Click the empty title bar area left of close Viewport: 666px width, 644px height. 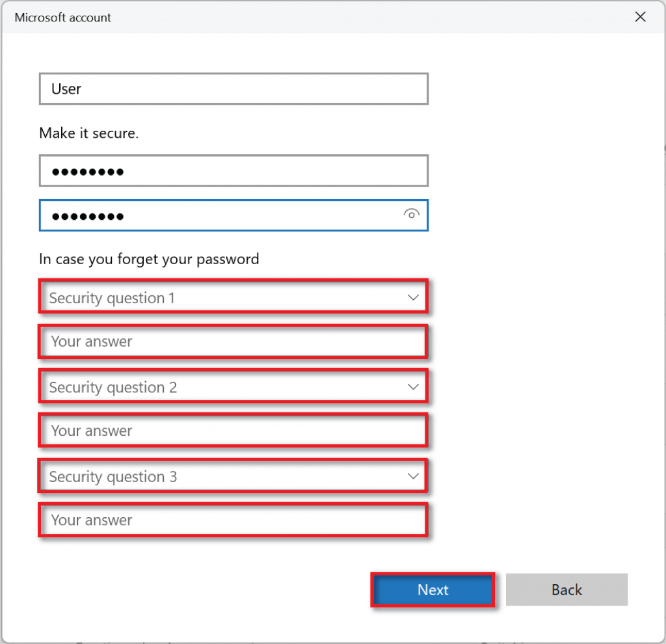390,18
